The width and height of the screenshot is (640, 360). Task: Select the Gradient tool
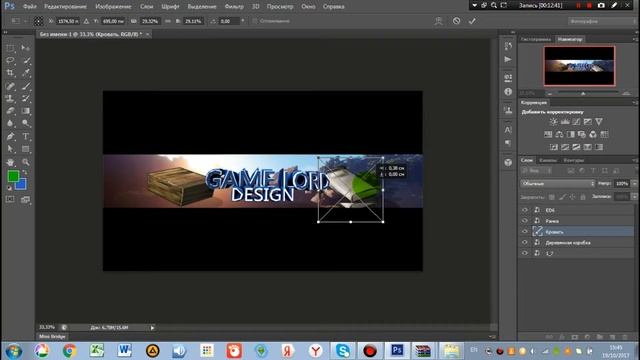tap(26, 111)
